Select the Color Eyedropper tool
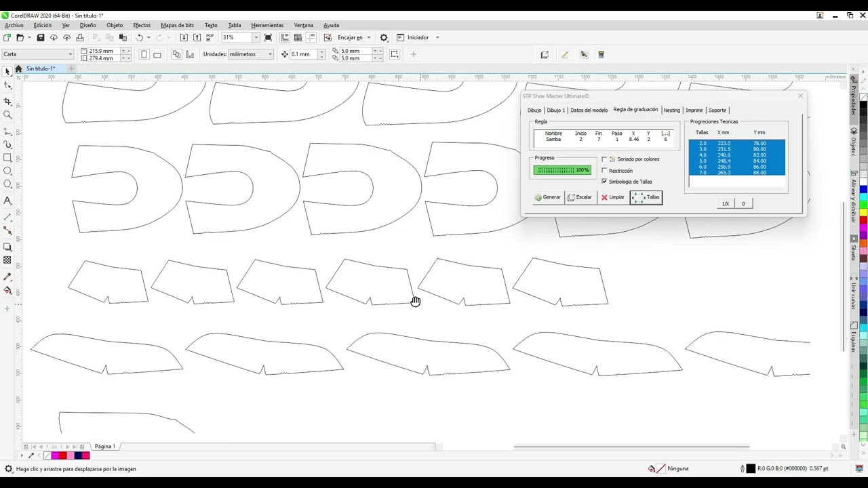This screenshot has height=488, width=868. 7,277
